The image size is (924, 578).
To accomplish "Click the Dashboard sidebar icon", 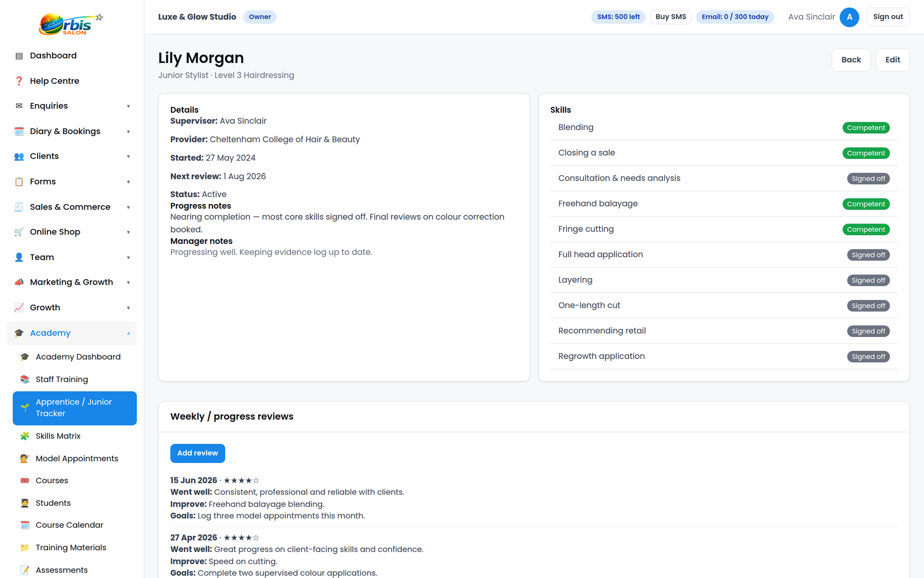I will (19, 56).
